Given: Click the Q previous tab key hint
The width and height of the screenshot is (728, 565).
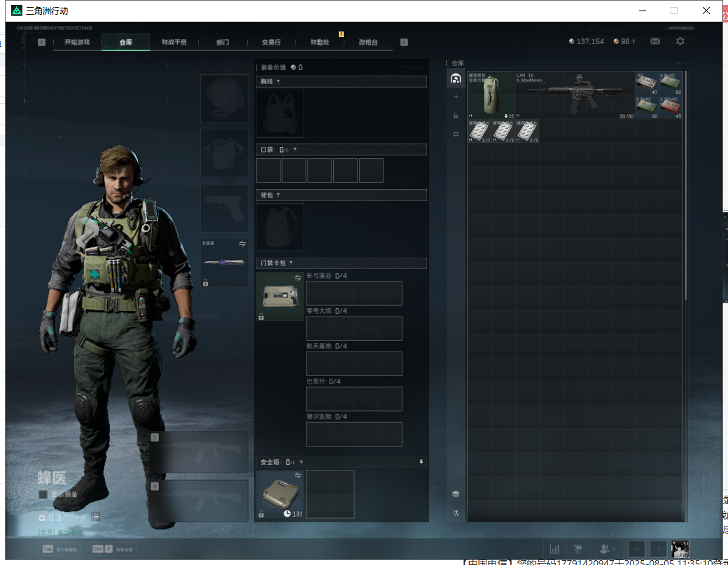Looking at the screenshot, I should [x=42, y=42].
